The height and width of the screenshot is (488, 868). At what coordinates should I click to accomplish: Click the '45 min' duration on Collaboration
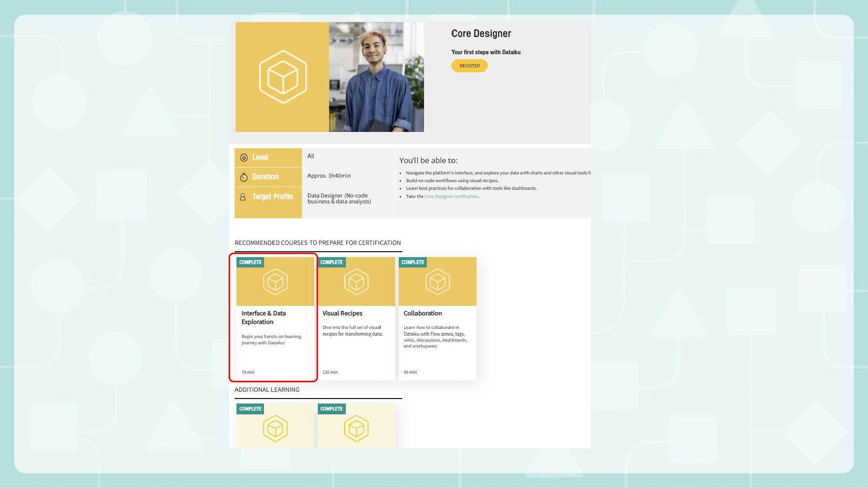click(410, 372)
